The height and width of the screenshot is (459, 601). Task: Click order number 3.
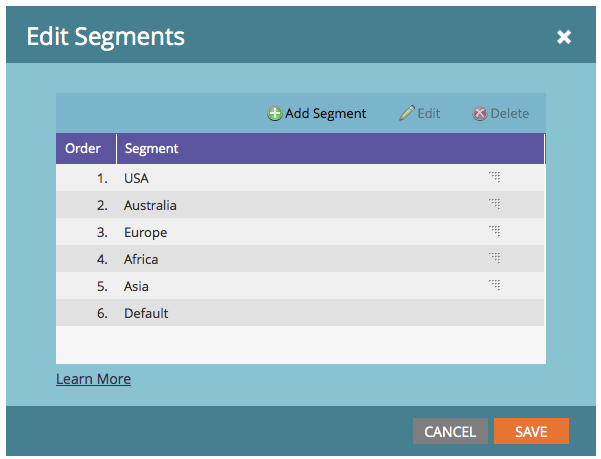(x=102, y=232)
